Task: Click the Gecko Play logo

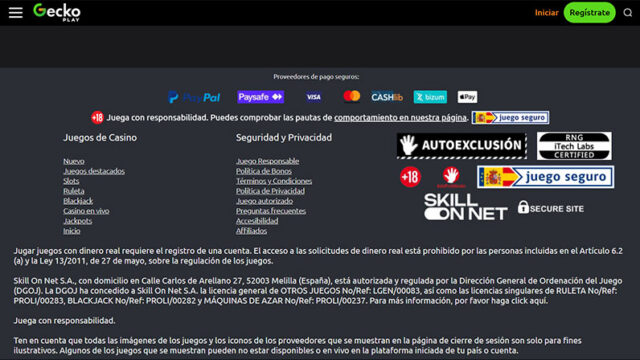Action: 57,12
